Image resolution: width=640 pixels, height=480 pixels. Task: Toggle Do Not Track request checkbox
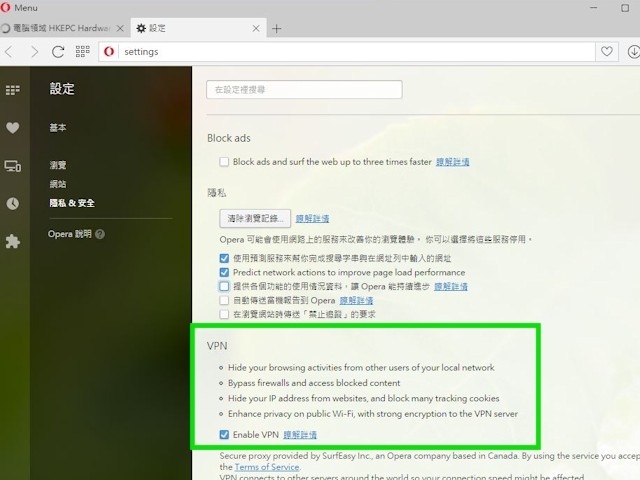[224, 314]
